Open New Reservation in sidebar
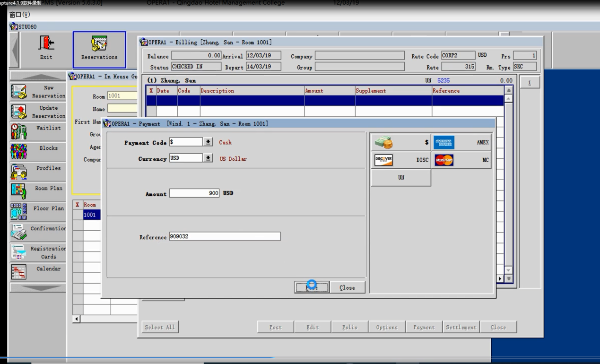600x364 pixels. click(x=19, y=92)
